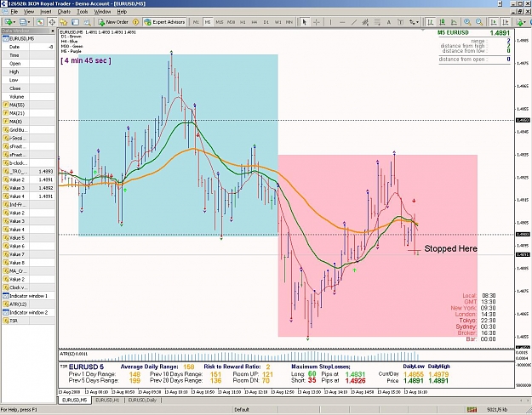Switch to the EURUSD,Daily chart tab
Screen dimensions: 532x415
142,401
